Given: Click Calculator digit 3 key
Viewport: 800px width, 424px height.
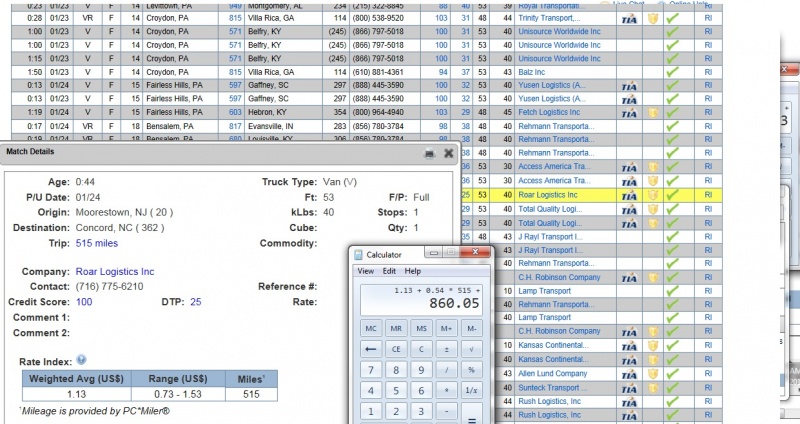Looking at the screenshot, I should coord(421,411).
